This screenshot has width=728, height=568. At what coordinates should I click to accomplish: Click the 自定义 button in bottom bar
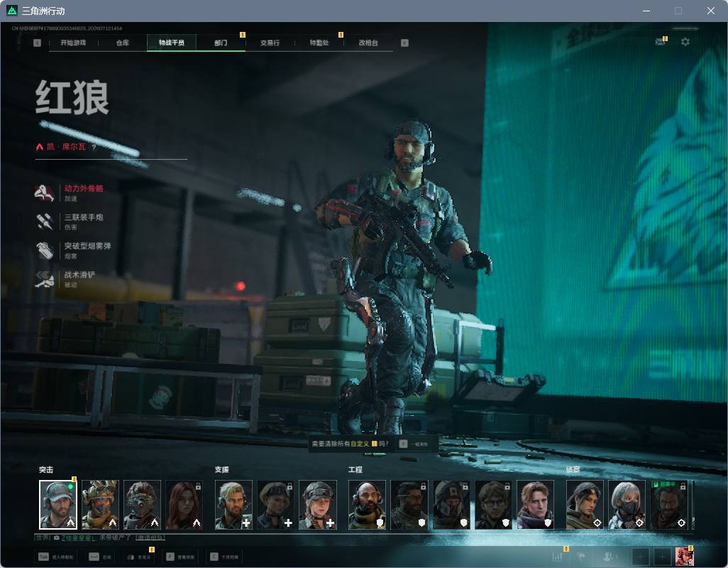coord(139,557)
